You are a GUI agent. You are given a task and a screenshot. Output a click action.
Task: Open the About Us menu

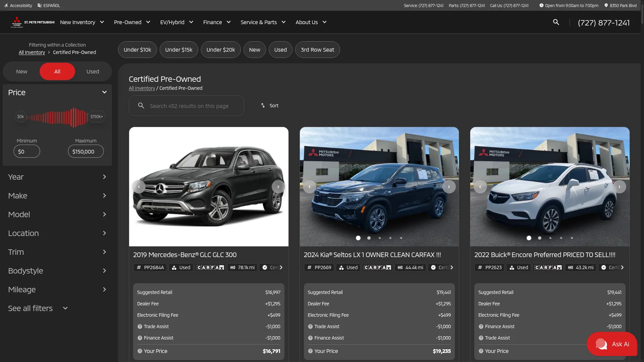(311, 22)
